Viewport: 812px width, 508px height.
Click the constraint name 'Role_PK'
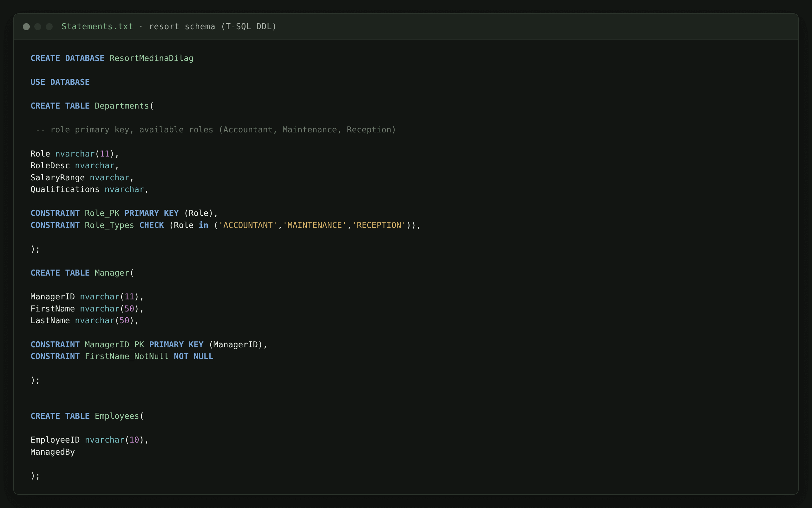(102, 213)
